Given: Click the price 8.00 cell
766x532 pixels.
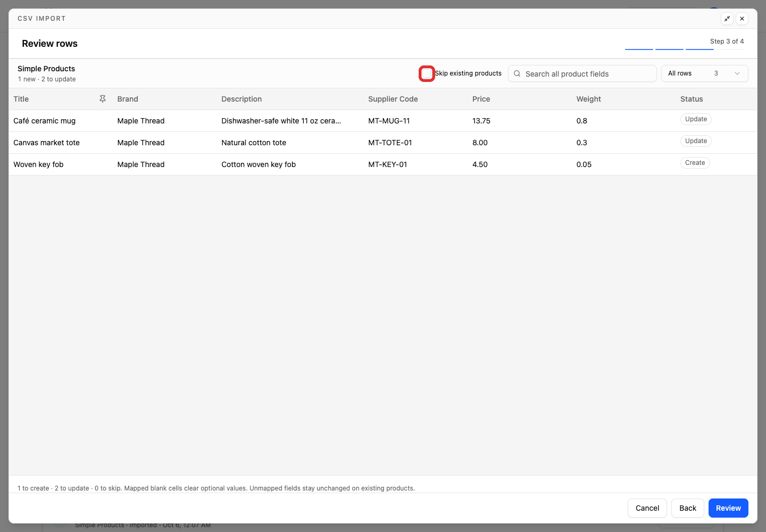Looking at the screenshot, I should coord(480,143).
